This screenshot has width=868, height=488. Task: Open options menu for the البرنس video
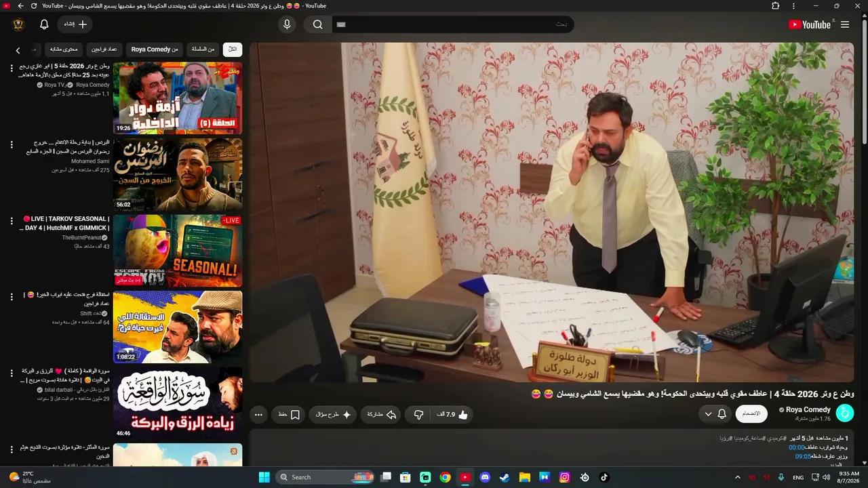pos(12,144)
